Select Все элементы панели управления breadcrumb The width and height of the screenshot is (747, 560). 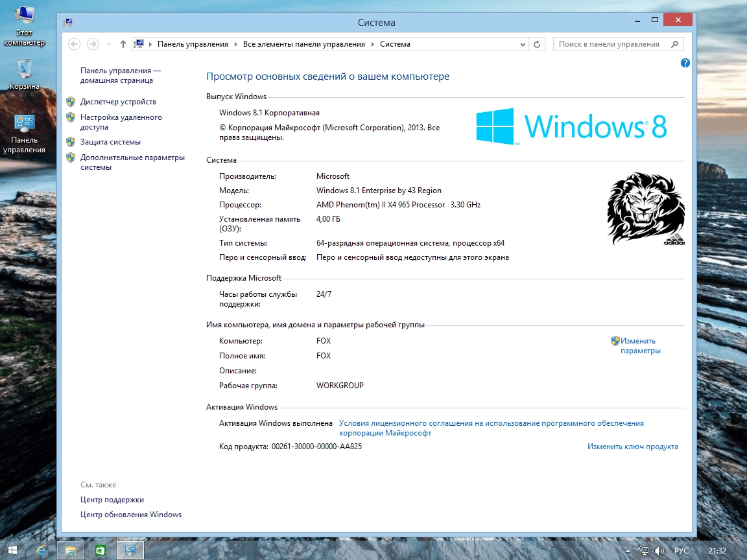pyautogui.click(x=304, y=44)
